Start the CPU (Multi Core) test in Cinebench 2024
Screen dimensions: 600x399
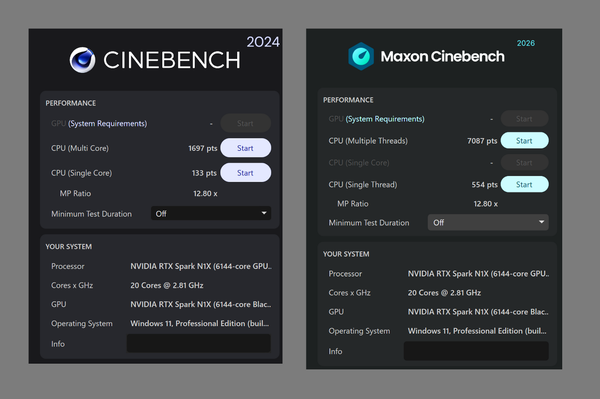[246, 148]
